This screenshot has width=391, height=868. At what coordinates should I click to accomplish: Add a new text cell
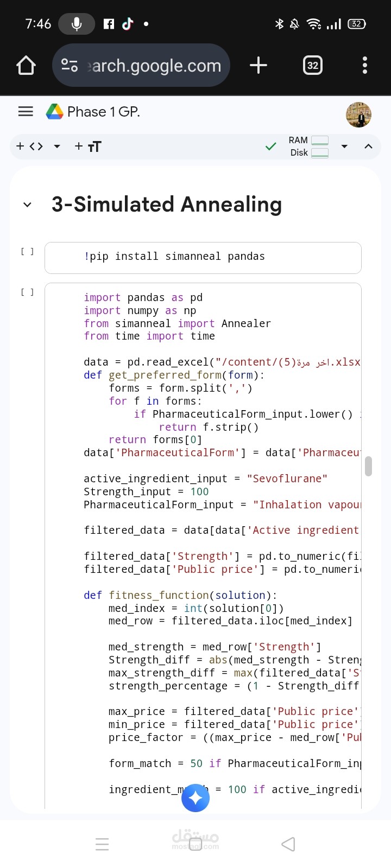(87, 146)
